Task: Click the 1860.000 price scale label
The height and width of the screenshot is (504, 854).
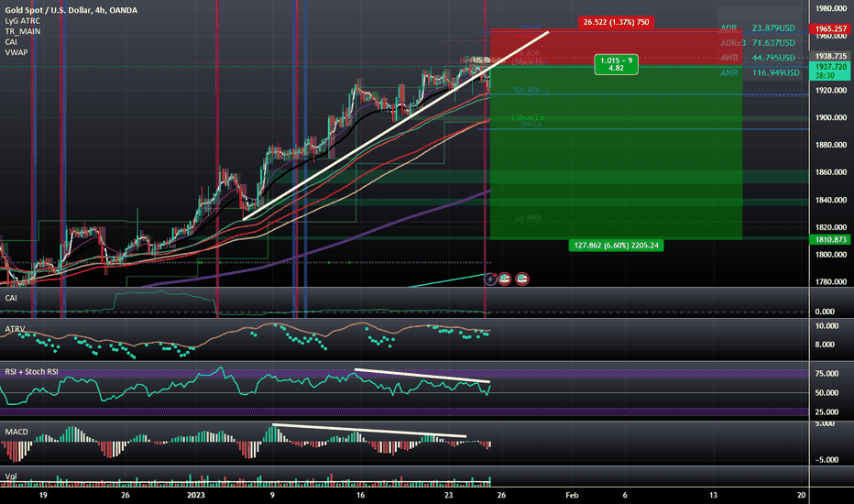Action: (x=831, y=172)
